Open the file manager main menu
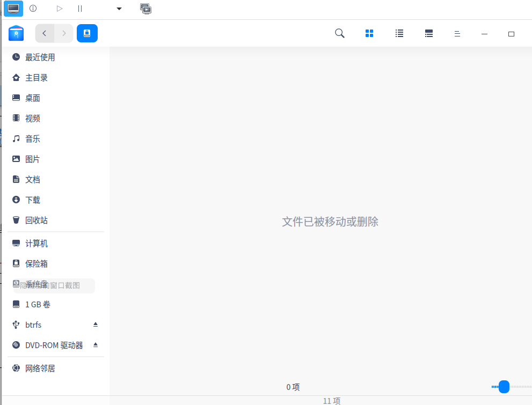Viewport: 532px width, 405px height. tap(457, 33)
